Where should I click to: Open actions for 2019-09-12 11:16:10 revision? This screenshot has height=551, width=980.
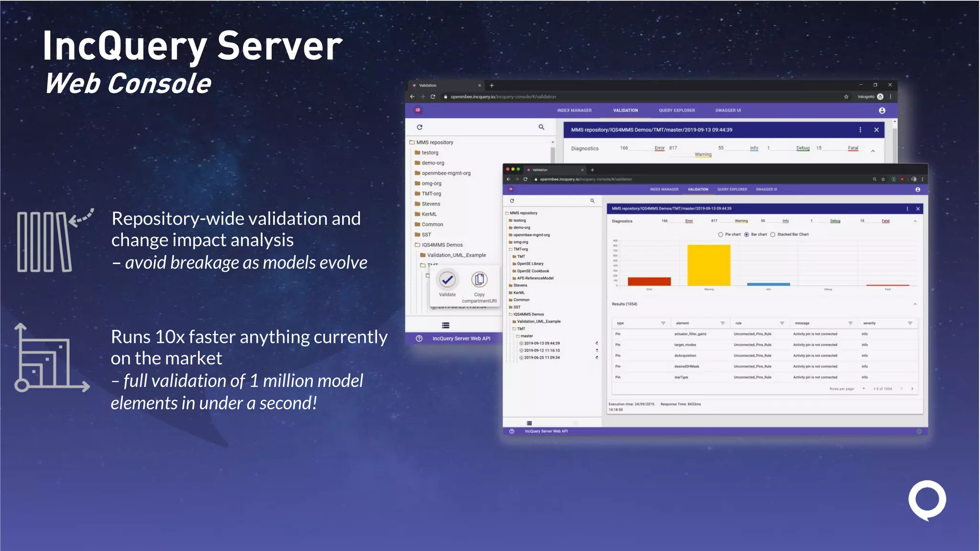click(597, 350)
